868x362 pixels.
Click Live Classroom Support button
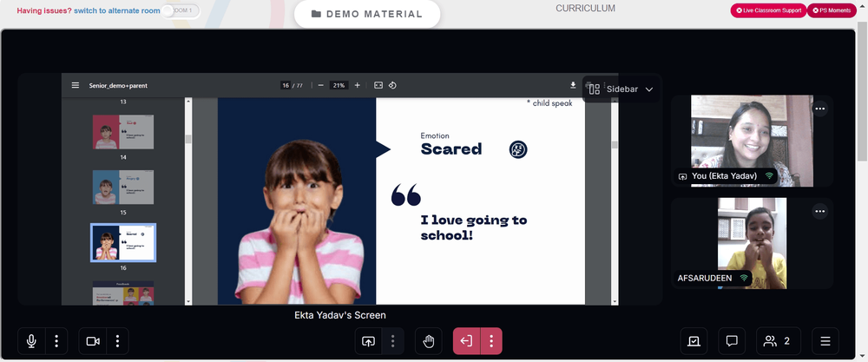[x=768, y=10]
